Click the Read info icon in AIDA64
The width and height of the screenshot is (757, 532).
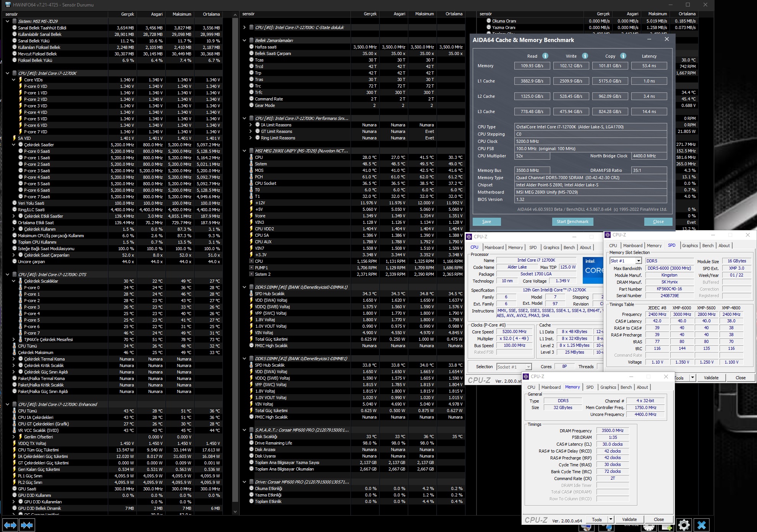coord(545,56)
